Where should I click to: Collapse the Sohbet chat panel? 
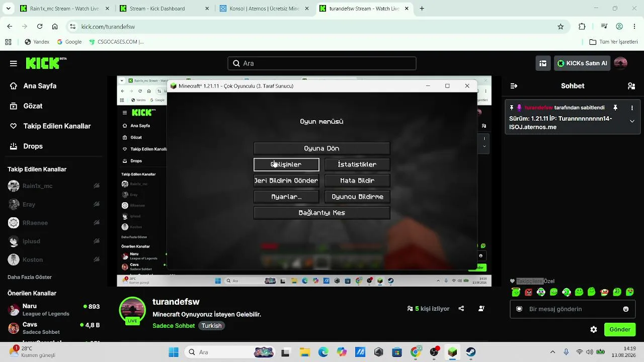pos(514,86)
